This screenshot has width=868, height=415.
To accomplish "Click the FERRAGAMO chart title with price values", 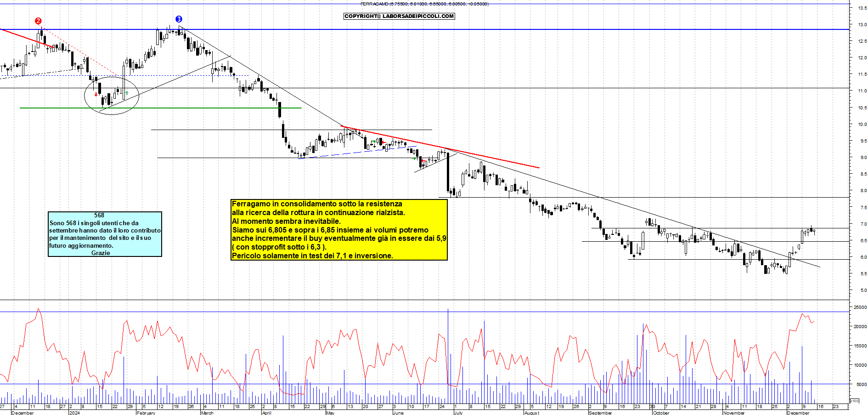I will coord(424,4).
